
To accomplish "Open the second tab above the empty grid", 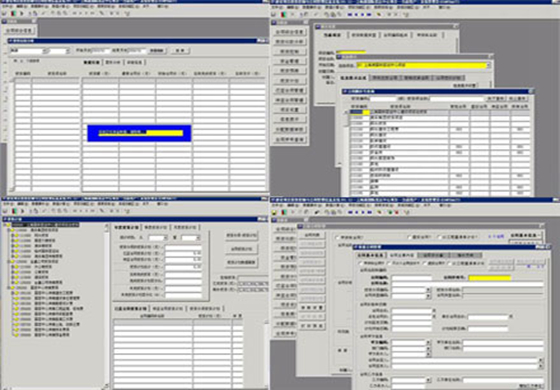I will coord(113,62).
